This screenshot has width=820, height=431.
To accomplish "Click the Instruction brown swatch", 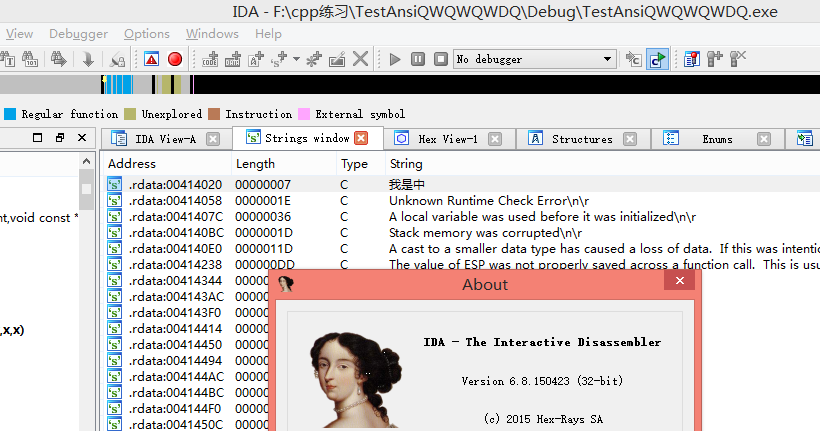I will [x=213, y=114].
